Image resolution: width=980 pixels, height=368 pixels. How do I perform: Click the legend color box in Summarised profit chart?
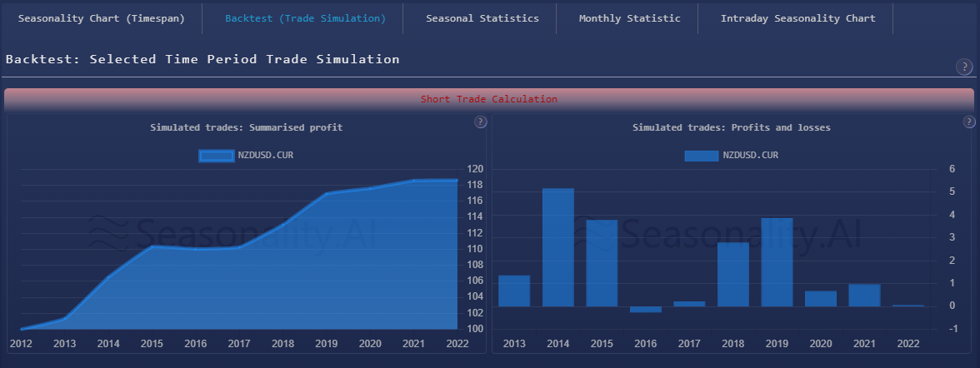pos(216,155)
